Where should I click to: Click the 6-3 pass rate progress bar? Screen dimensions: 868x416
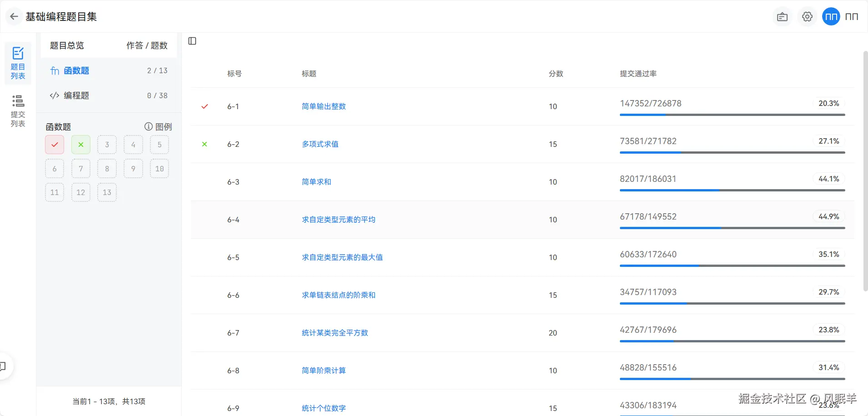click(x=732, y=190)
